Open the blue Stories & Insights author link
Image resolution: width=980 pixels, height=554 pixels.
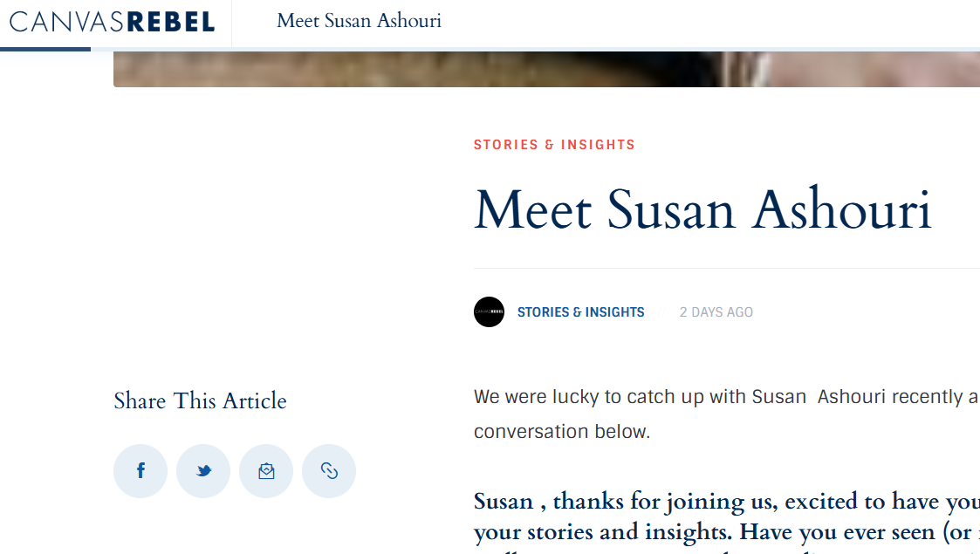coord(580,312)
